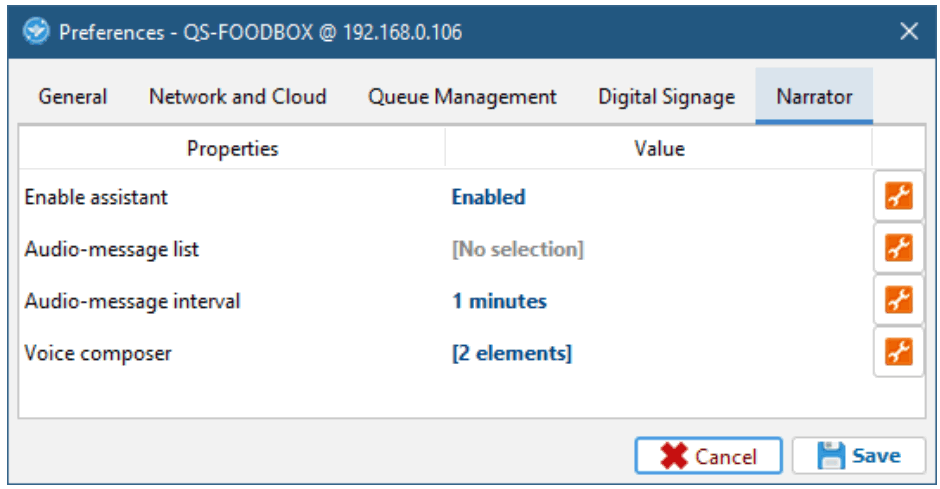Open the Network and Cloud tab

pyautogui.click(x=237, y=96)
